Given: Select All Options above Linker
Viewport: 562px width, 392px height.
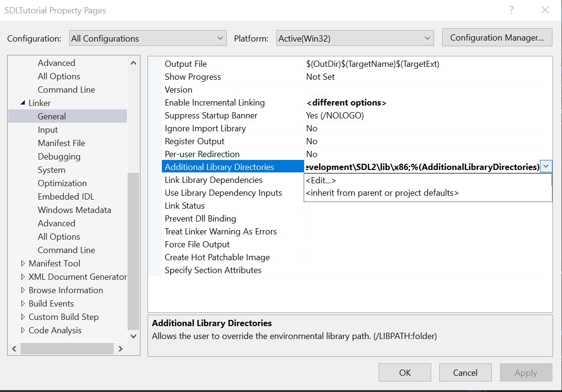Looking at the screenshot, I should [x=59, y=76].
